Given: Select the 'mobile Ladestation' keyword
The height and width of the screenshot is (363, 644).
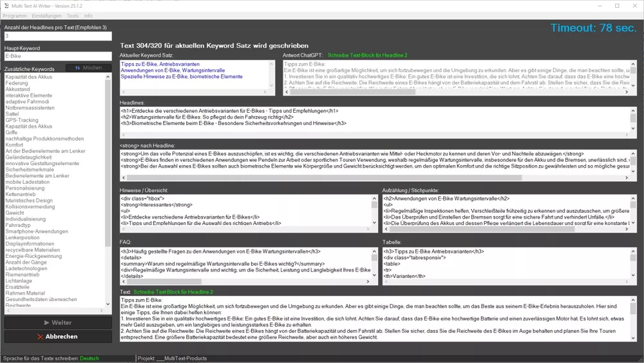Looking at the screenshot, I should point(27,182).
